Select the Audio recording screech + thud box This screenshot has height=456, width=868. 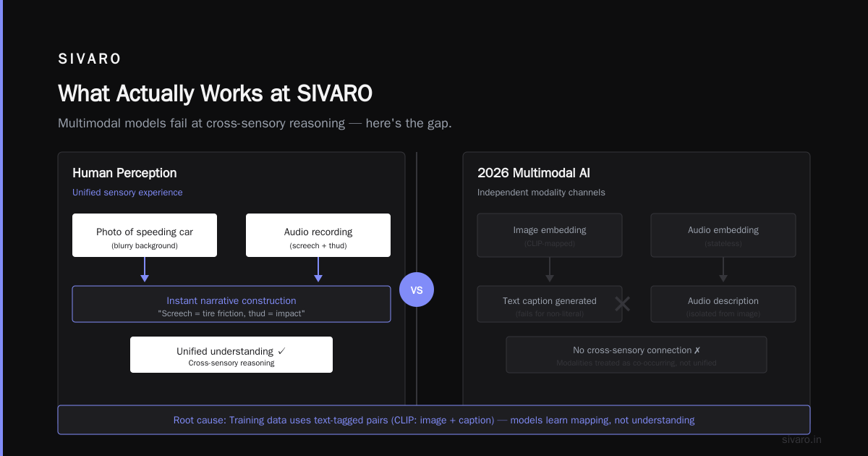click(x=318, y=235)
